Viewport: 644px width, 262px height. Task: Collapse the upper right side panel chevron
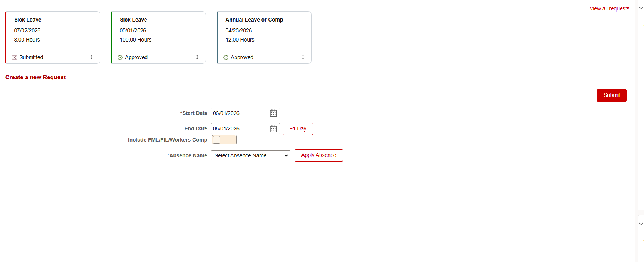coord(641,8)
